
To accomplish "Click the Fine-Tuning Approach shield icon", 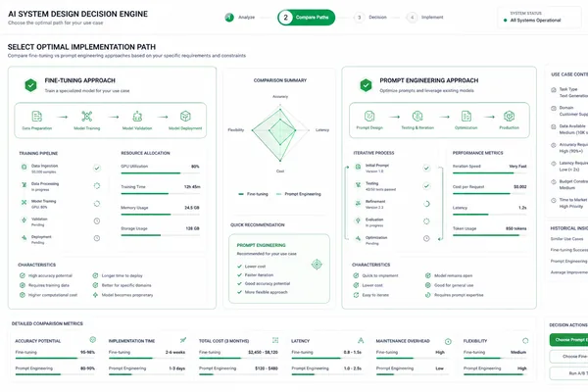I will click(30, 85).
